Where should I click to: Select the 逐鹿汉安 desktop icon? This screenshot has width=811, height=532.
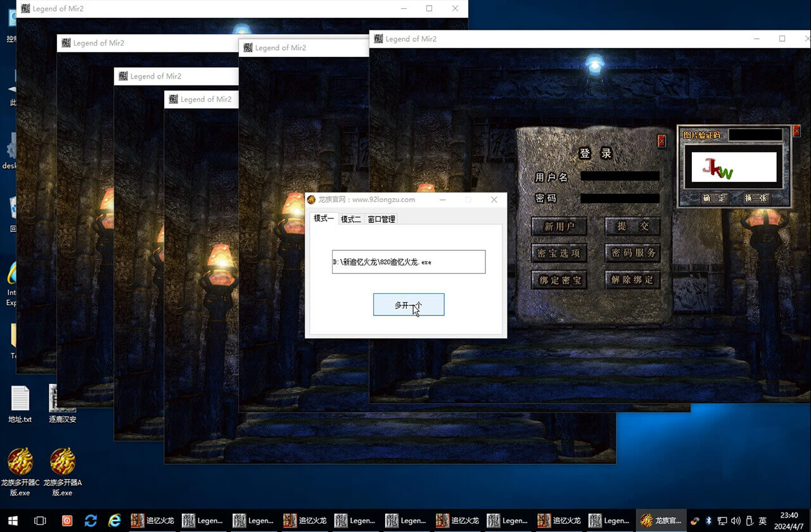[x=62, y=405]
